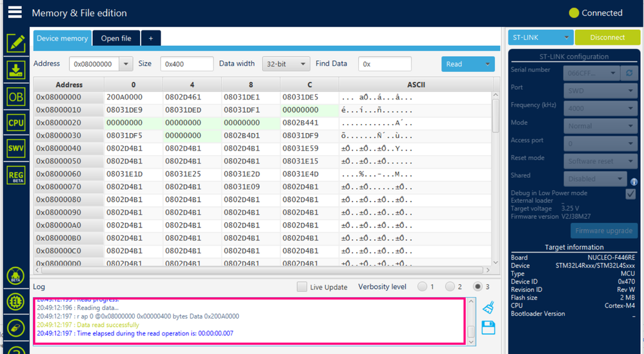Open the Access port dropdown
This screenshot has width=644, height=354.
600,143
